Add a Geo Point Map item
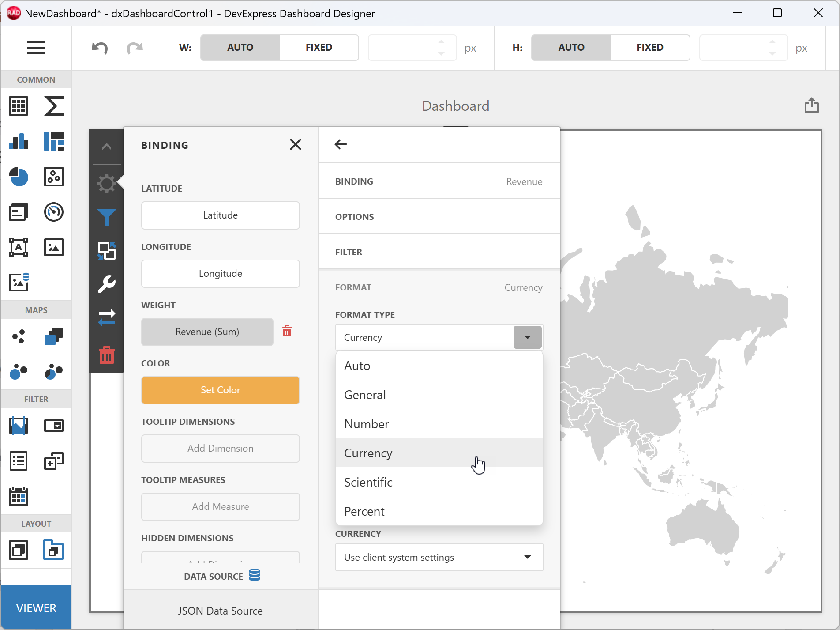The height and width of the screenshot is (630, 840). click(19, 336)
